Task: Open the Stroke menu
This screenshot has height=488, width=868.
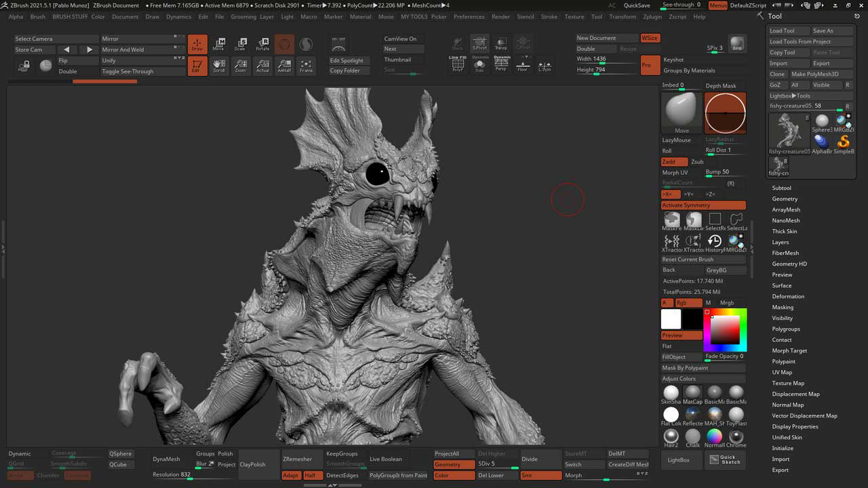Action: [x=549, y=16]
